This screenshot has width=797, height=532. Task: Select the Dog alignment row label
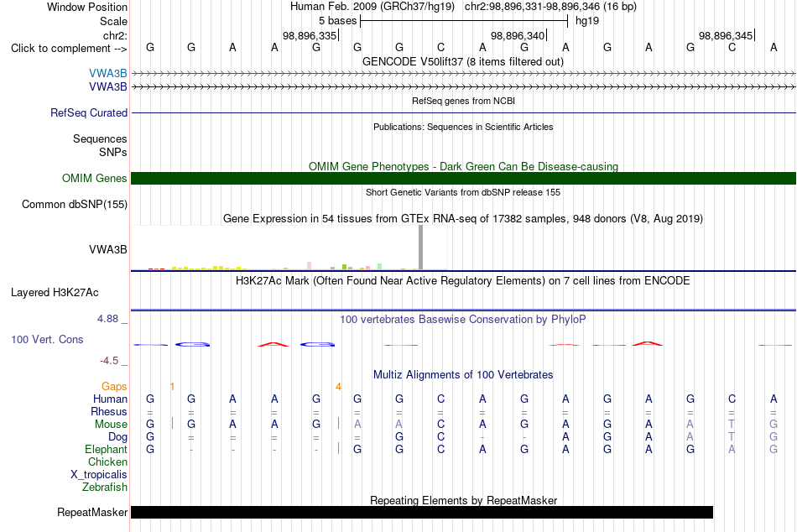point(117,437)
